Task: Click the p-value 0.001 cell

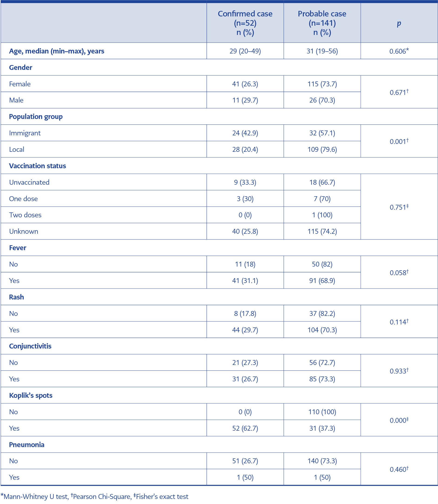Action: click(399, 141)
